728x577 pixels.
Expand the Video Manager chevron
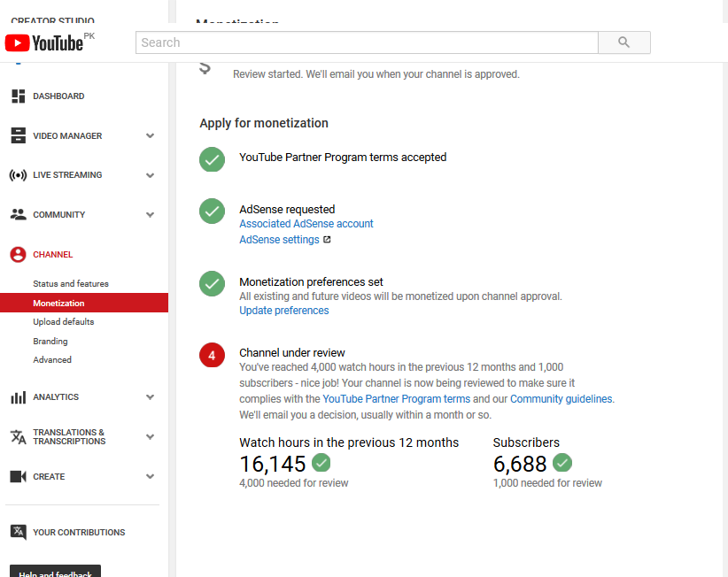tap(150, 136)
